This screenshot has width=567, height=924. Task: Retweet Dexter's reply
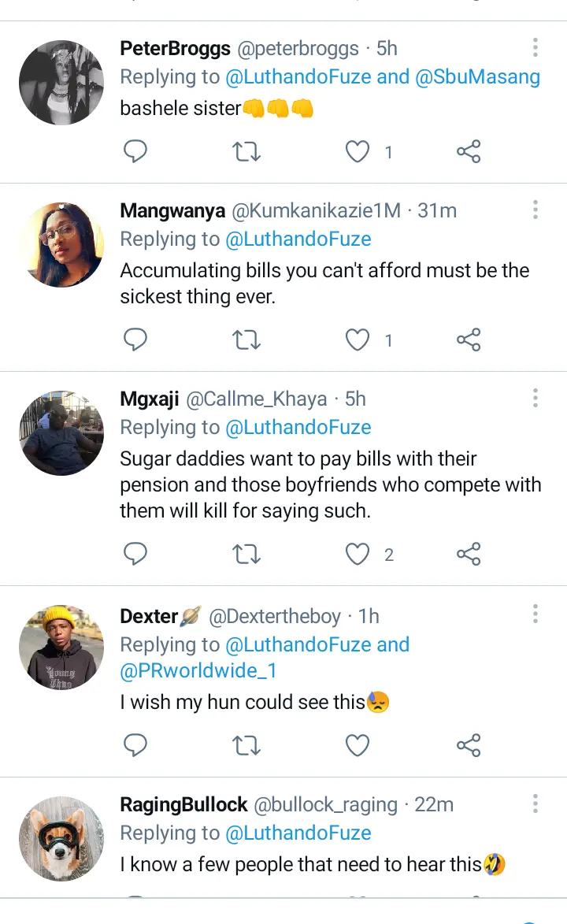click(x=247, y=744)
